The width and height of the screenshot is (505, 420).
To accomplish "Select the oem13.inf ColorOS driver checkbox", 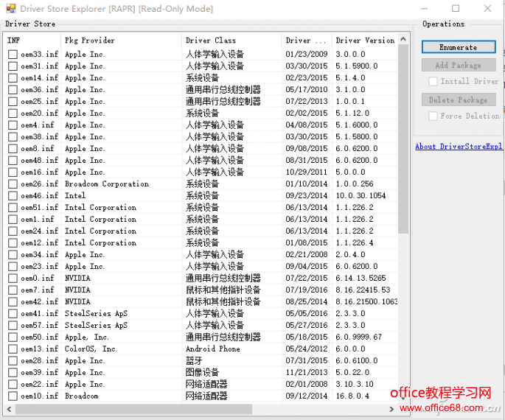I will (x=13, y=349).
